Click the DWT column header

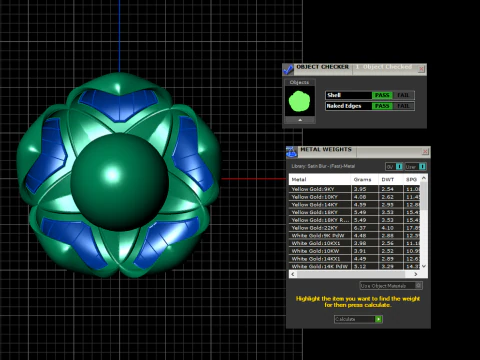391,179
